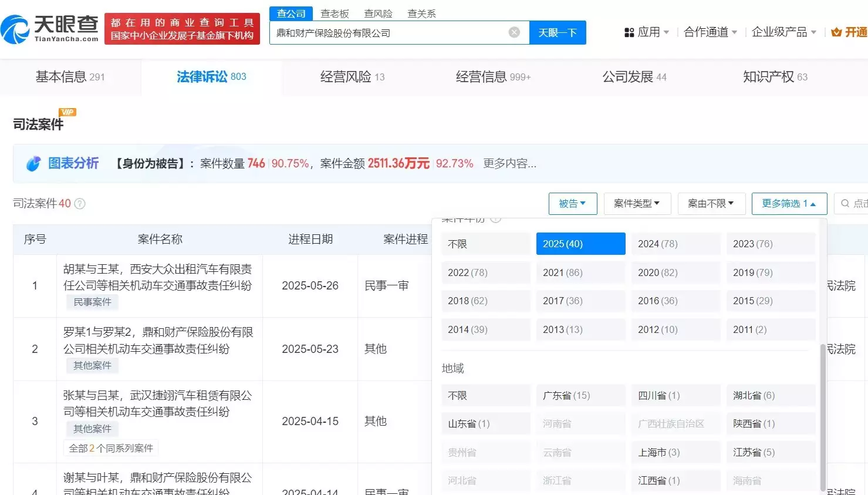Select the 2012 (10) year filter
Image resolution: width=868 pixels, height=495 pixels.
pos(676,329)
